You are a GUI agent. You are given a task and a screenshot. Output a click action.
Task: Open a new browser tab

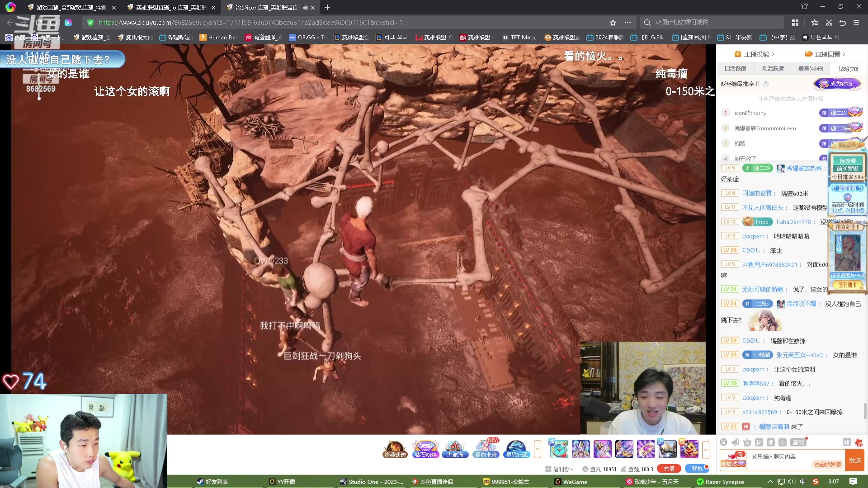point(327,7)
